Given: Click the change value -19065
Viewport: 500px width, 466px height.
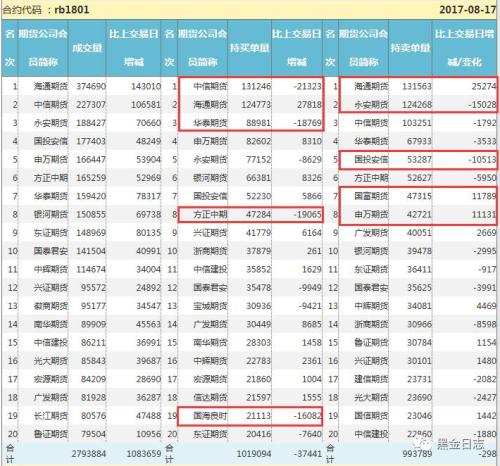Looking at the screenshot, I should click(308, 214).
